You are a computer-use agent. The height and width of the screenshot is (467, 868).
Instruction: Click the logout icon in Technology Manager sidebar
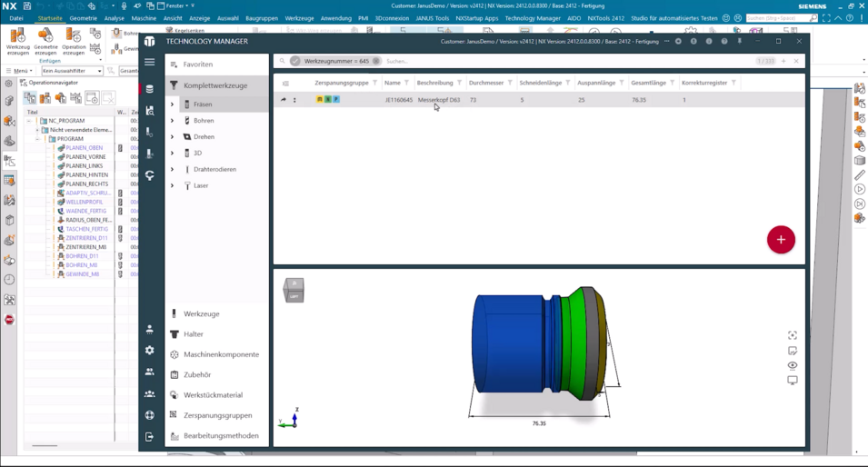(149, 437)
